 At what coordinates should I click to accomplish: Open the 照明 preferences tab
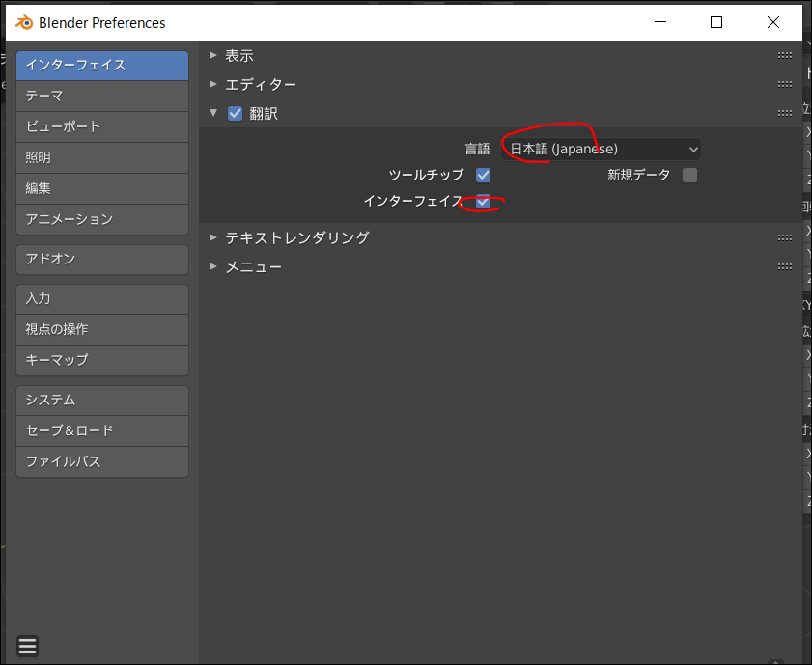[102, 158]
